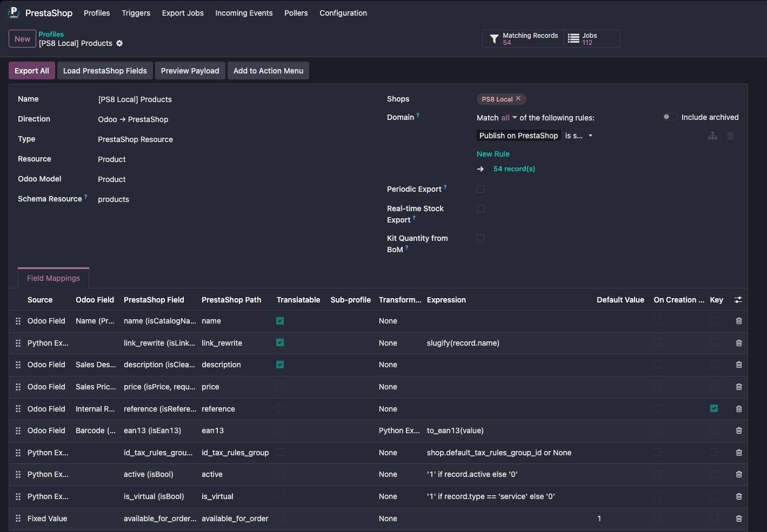The image size is (767, 532).
Task: Click the PrestaShop app logo icon
Action: click(x=14, y=12)
